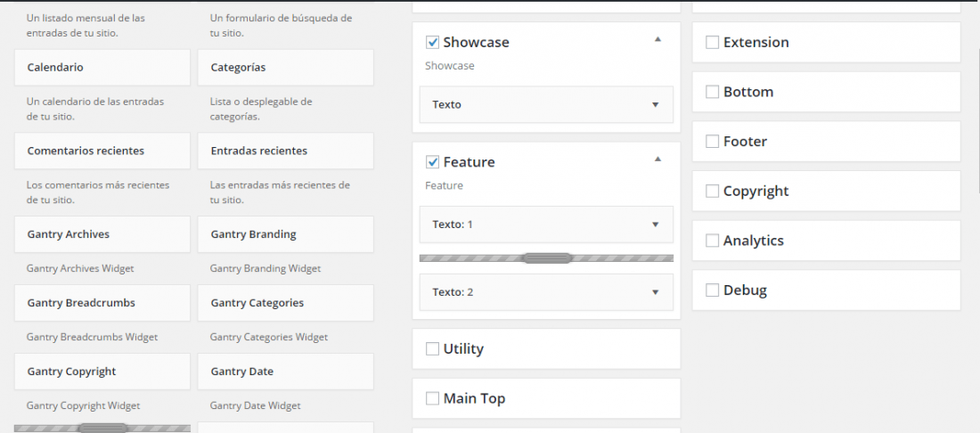Open the Entradas recientes widget
The height and width of the screenshot is (433, 980).
click(286, 151)
